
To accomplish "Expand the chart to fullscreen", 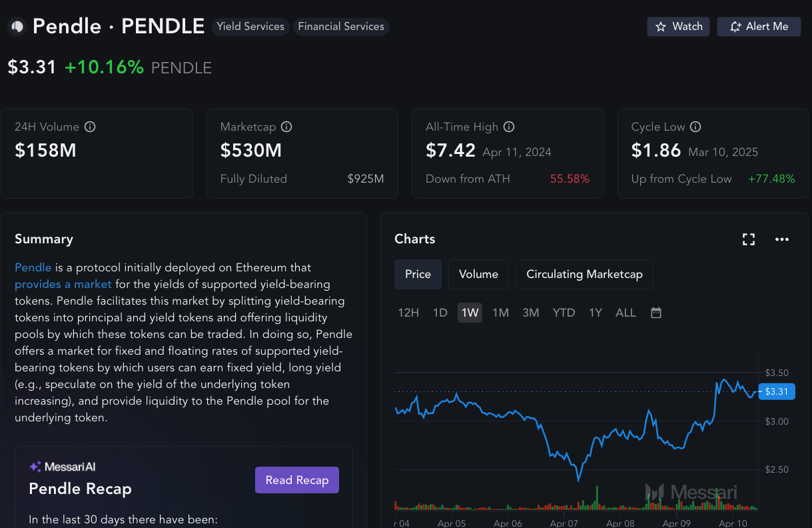I will pyautogui.click(x=749, y=239).
